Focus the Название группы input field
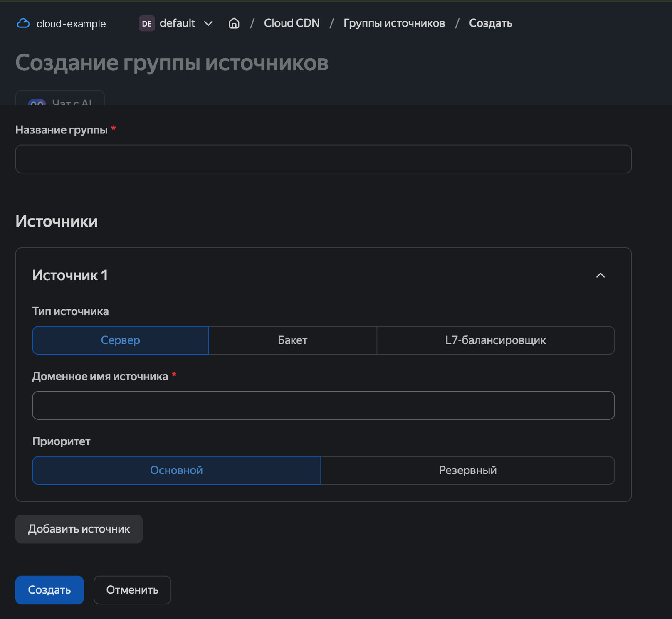The image size is (672, 619). [x=323, y=159]
